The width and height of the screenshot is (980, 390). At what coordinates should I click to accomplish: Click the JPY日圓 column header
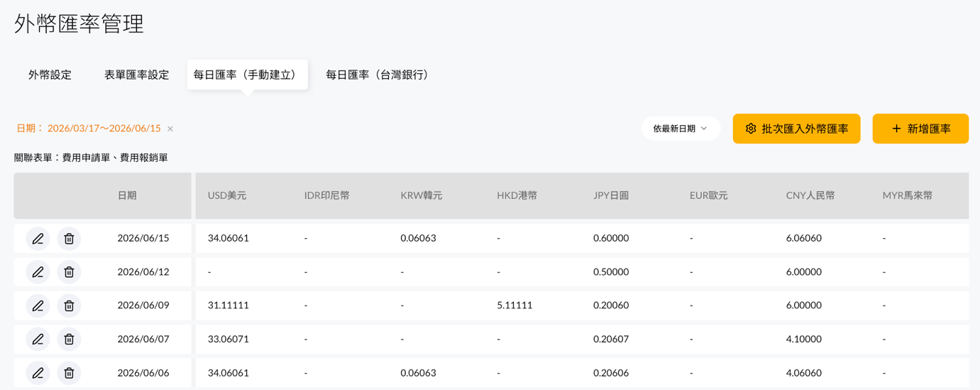pyautogui.click(x=611, y=195)
